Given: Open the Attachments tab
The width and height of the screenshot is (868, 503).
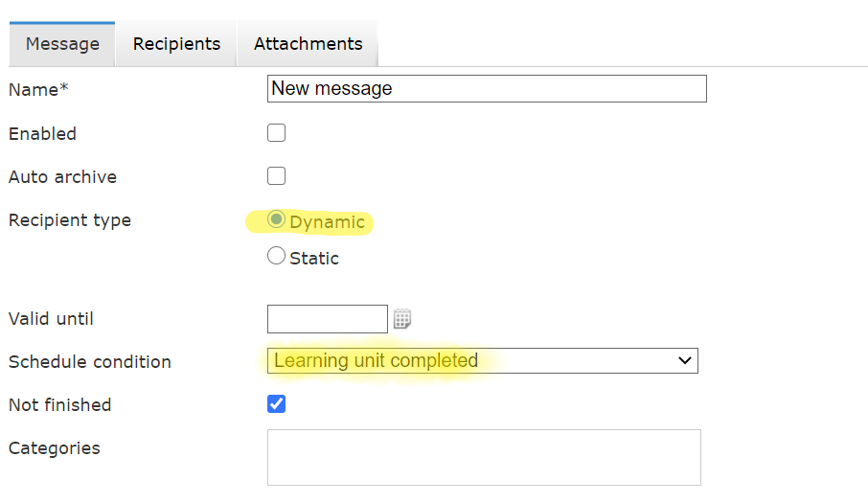Looking at the screenshot, I should (308, 44).
